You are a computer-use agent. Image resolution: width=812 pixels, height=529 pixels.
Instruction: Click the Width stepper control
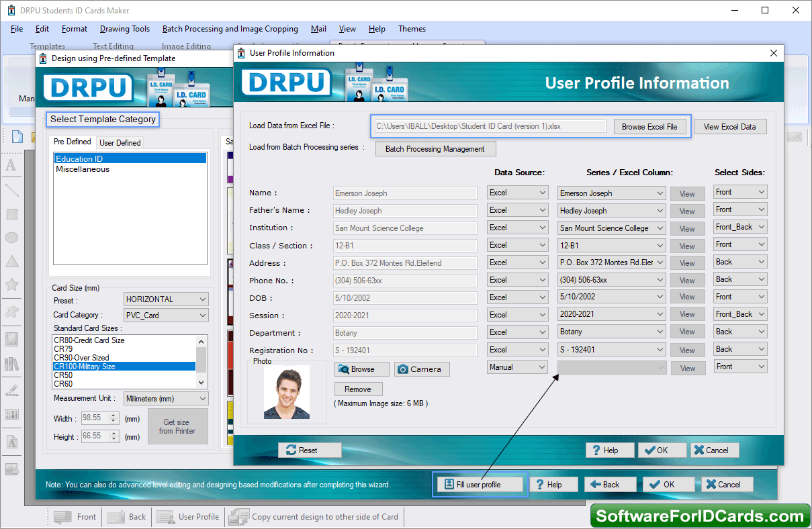tap(114, 418)
